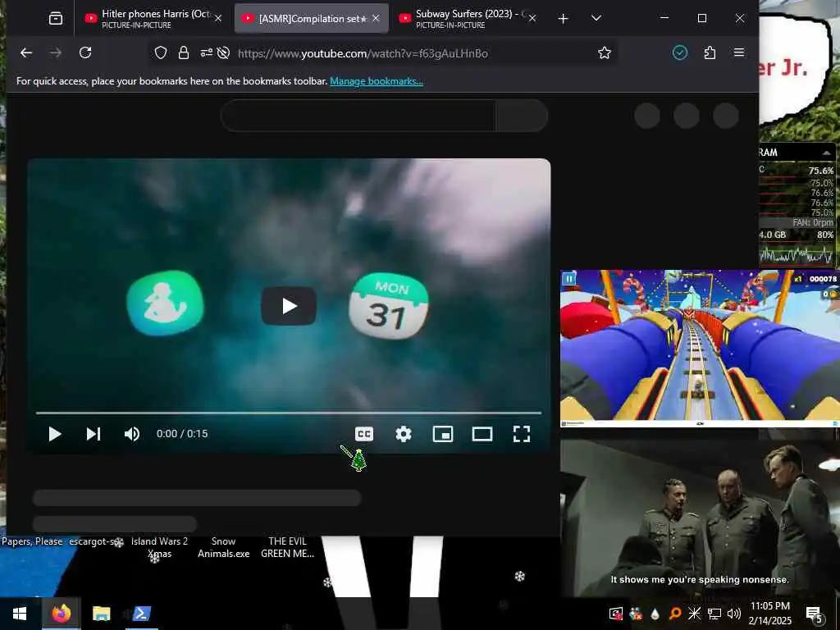
Task: Play the video from control bar
Action: (55, 434)
